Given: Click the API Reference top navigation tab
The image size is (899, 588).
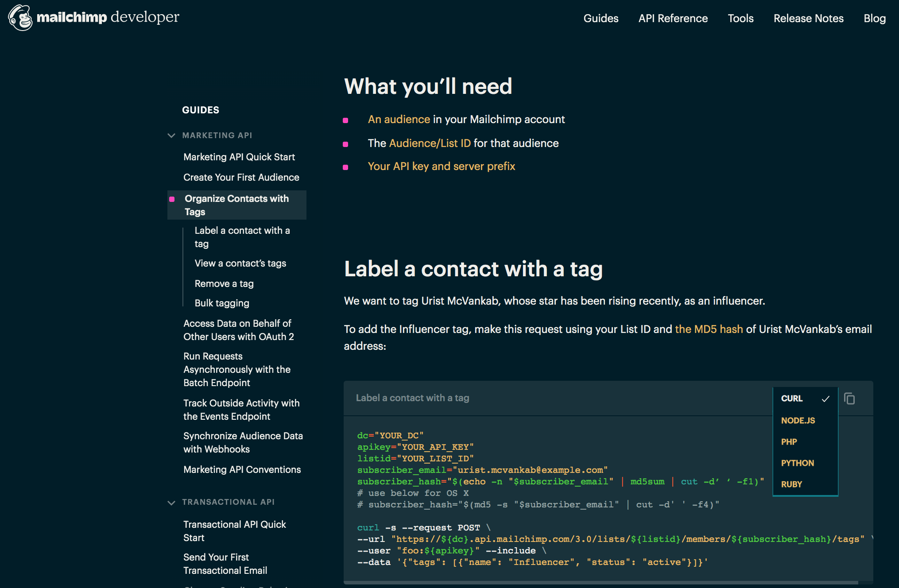Looking at the screenshot, I should coord(673,18).
